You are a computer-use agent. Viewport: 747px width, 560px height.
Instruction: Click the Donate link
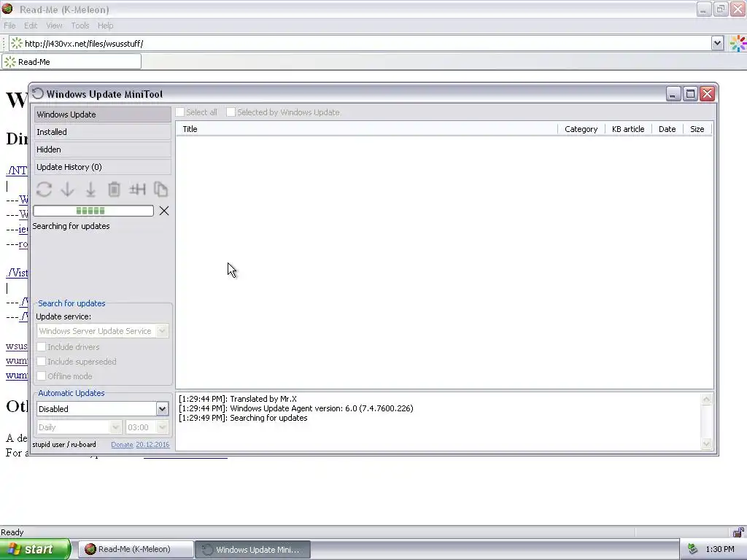click(x=122, y=444)
